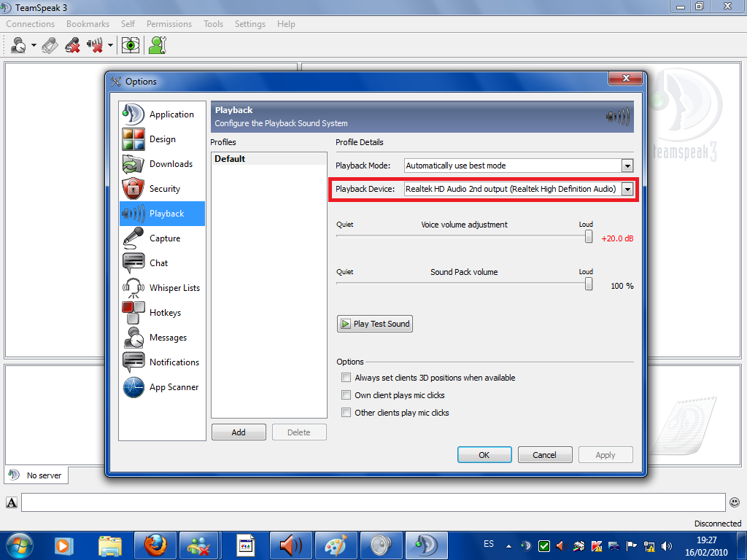
Task: Click the text format A icon by chat input
Action: (12, 502)
